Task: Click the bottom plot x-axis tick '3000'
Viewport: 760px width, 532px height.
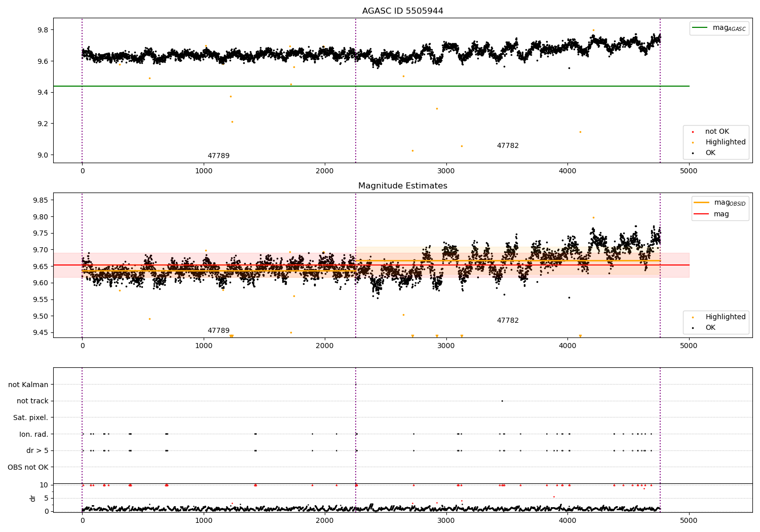Action: pyautogui.click(x=446, y=520)
